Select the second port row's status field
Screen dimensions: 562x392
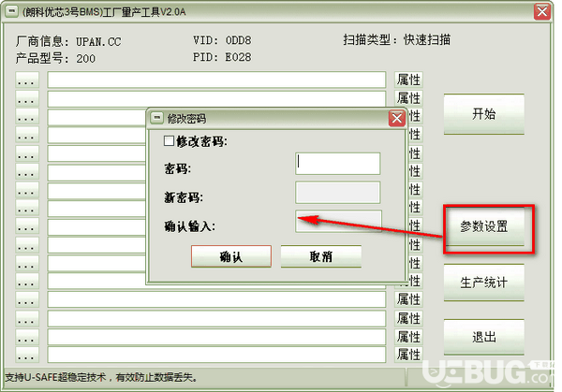pos(216,98)
